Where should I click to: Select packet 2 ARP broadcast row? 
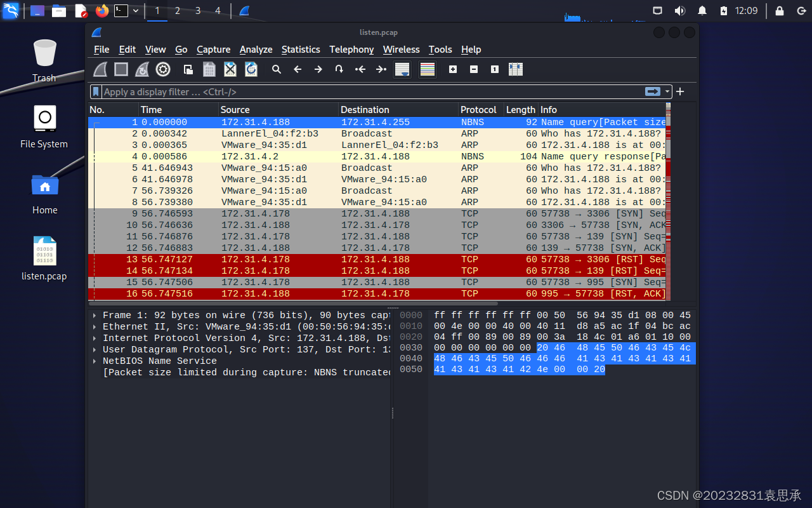click(377, 134)
